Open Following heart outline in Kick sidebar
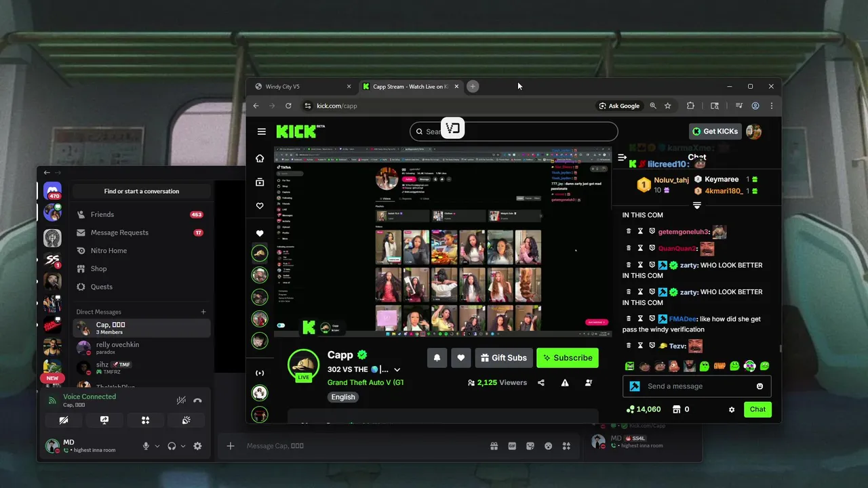Viewport: 868px width, 488px height. click(x=260, y=206)
